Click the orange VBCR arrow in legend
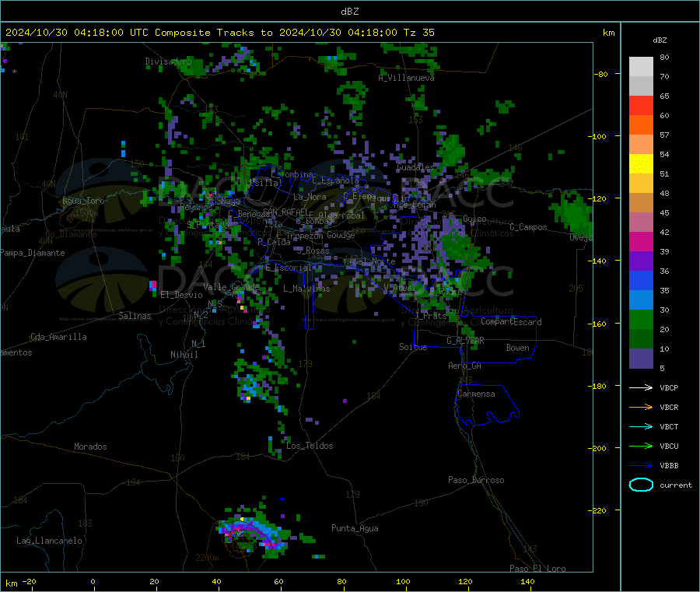The width and height of the screenshot is (700, 592). (641, 407)
